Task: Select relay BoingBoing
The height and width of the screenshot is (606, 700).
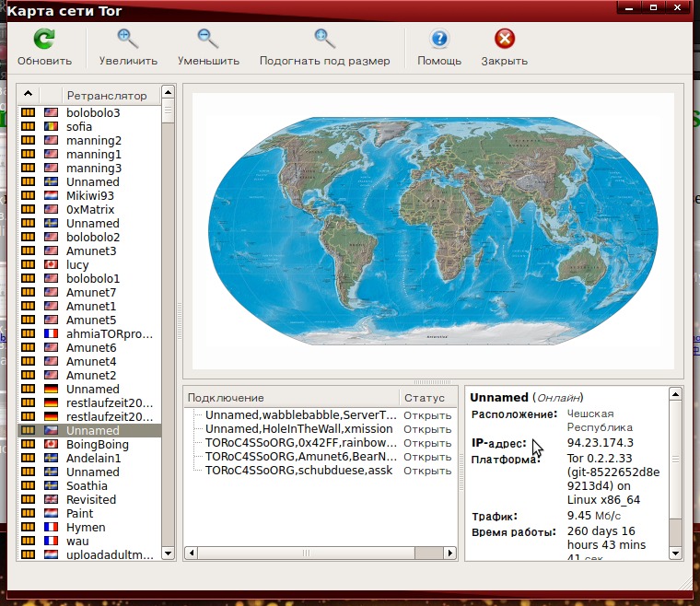Action: pos(89,444)
